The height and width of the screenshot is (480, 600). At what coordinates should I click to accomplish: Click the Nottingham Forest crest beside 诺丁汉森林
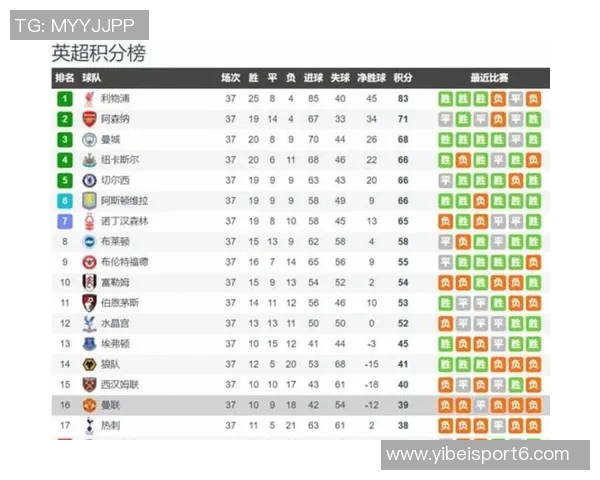90,221
